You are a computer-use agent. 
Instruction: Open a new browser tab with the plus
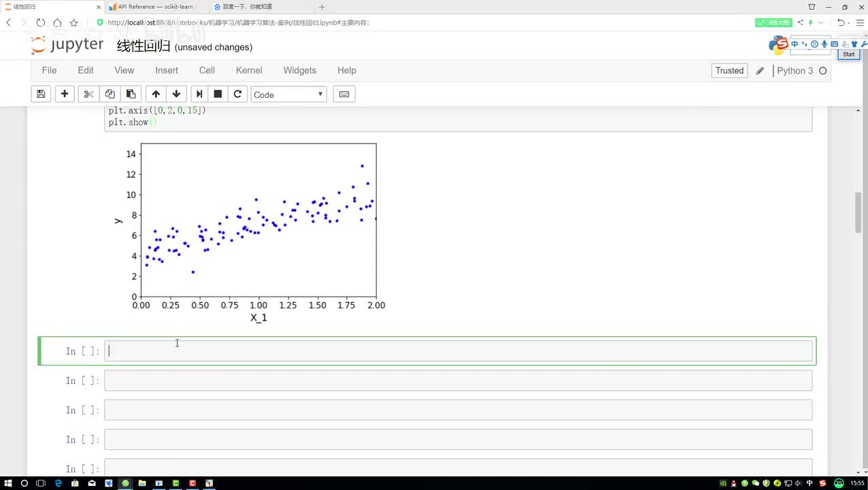click(322, 7)
